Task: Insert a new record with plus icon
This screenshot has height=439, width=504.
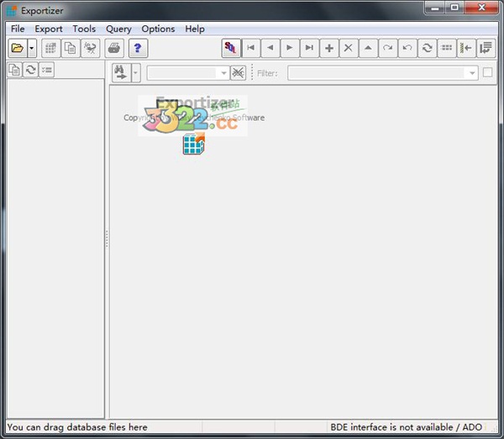Action: (329, 48)
